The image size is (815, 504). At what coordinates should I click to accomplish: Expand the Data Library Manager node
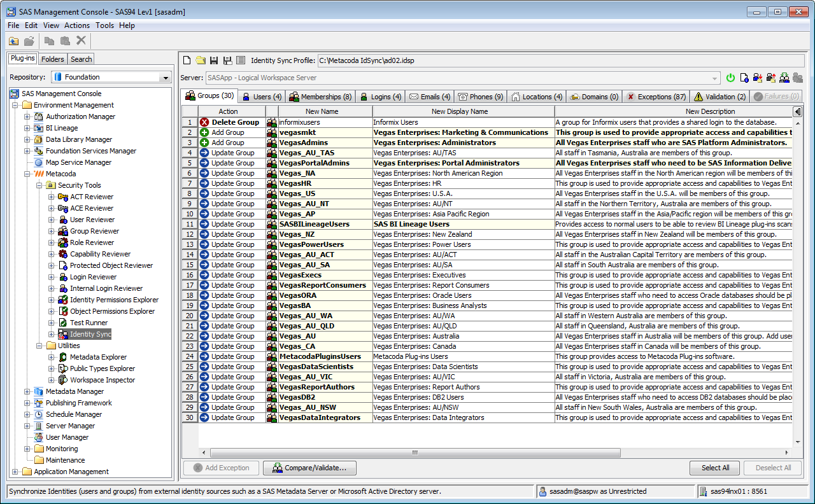27,139
